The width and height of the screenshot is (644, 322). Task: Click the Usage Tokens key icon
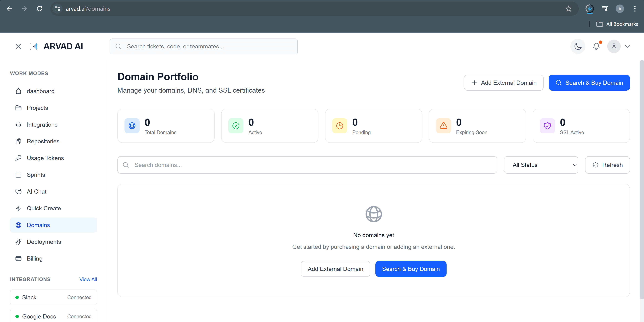18,158
